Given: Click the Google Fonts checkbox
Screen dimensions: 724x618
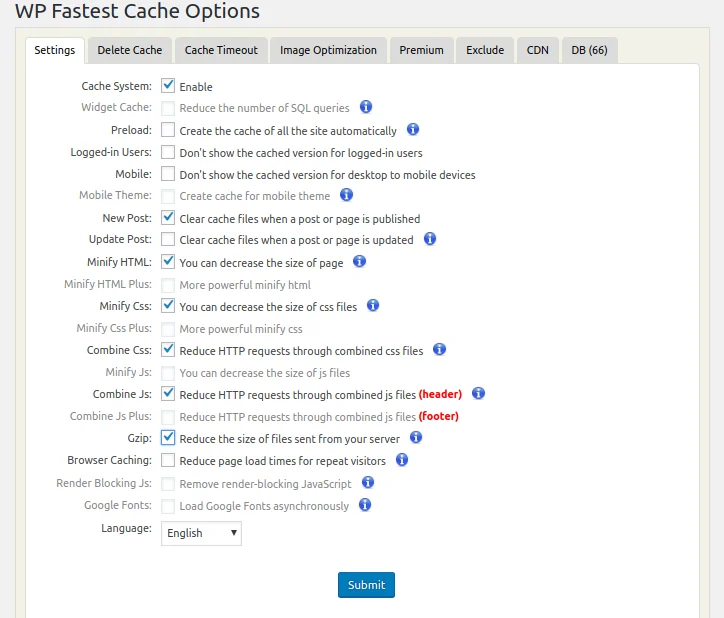Looking at the screenshot, I should pos(168,506).
